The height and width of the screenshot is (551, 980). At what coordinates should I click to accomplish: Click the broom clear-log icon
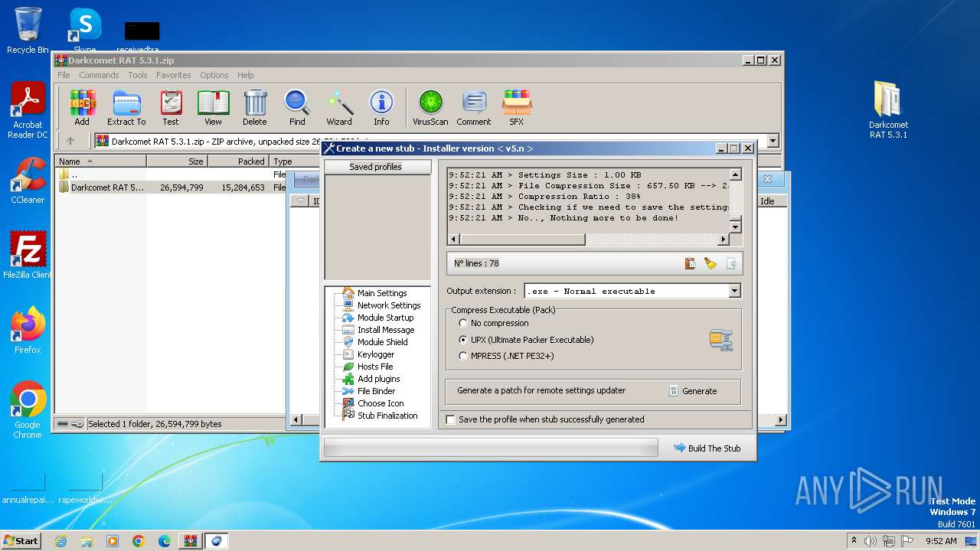pos(710,263)
